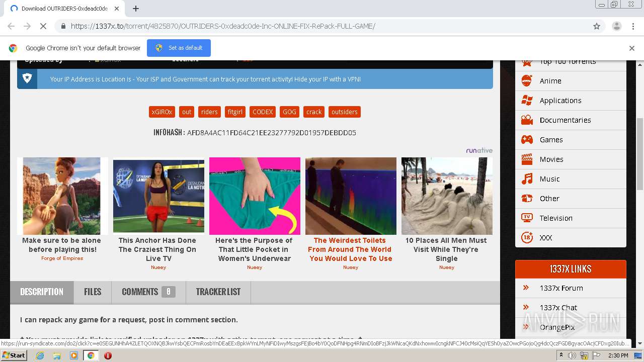Open the COMMENTS tab

point(148,292)
